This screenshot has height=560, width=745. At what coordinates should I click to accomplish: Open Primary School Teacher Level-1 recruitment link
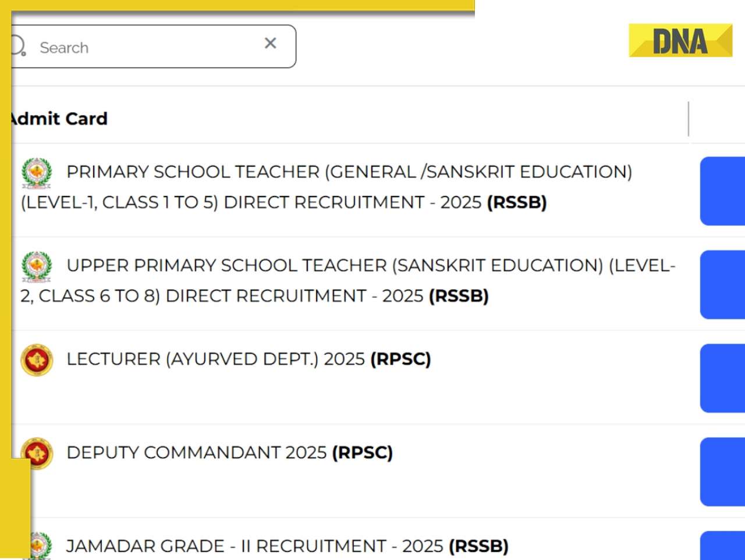[x=326, y=187]
